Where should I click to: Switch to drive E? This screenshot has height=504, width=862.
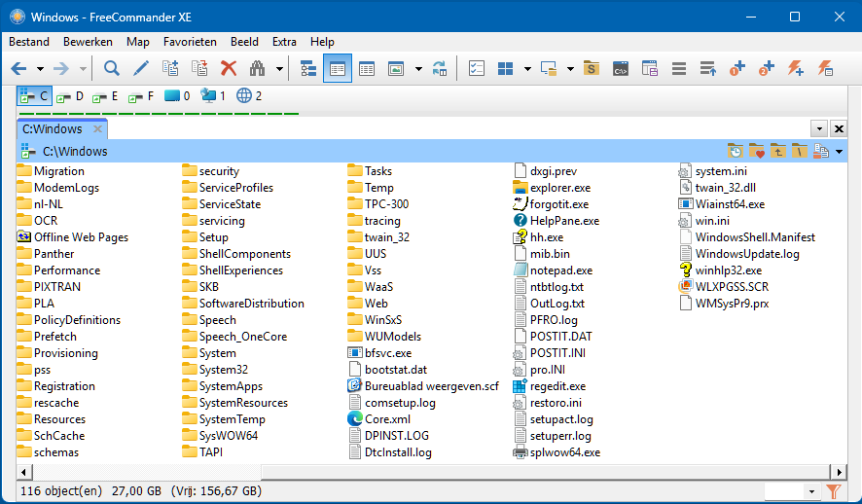pyautogui.click(x=105, y=96)
